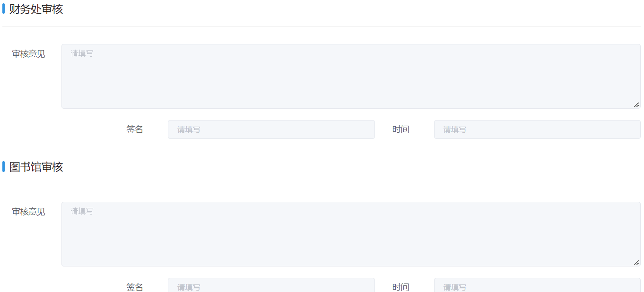This screenshot has width=644, height=292.
Task: Click the divider line under 财务处审核 heading
Action: point(322,26)
